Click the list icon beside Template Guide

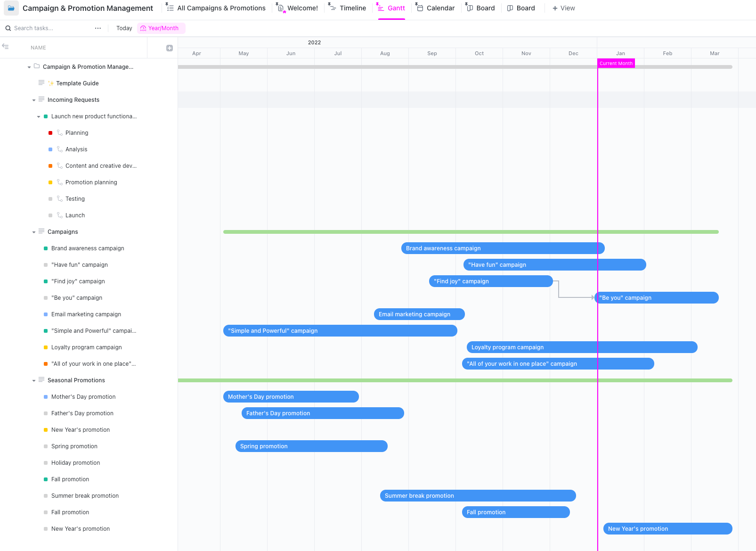tap(41, 83)
